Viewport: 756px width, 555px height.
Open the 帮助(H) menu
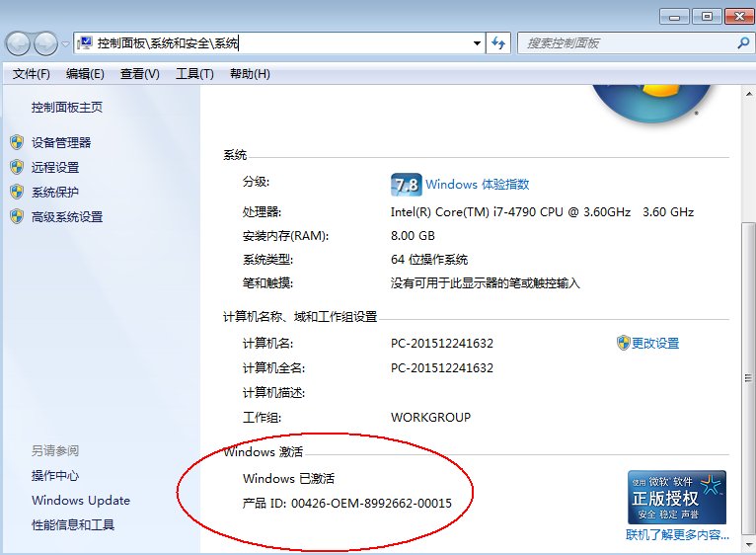[x=250, y=74]
